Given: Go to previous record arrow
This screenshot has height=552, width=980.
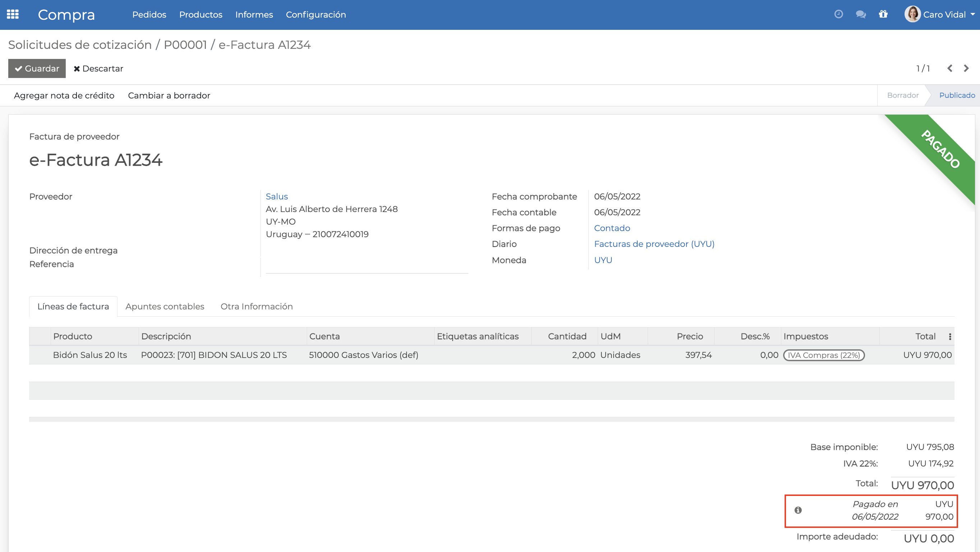Looking at the screenshot, I should 949,69.
